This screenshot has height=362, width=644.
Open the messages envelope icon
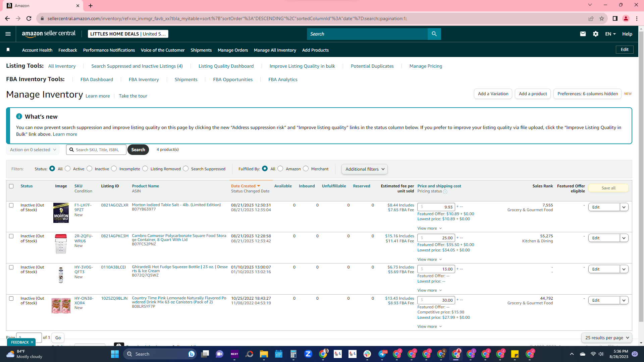click(583, 34)
